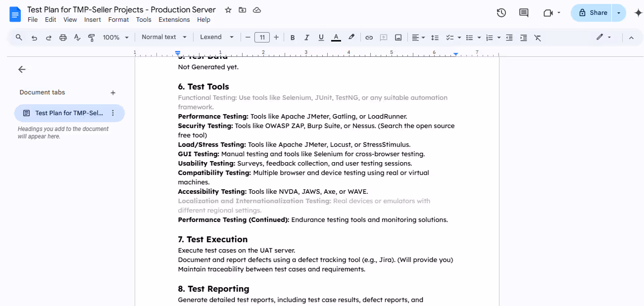The height and width of the screenshot is (306, 644).
Task: Click the document title text
Action: coord(121,10)
